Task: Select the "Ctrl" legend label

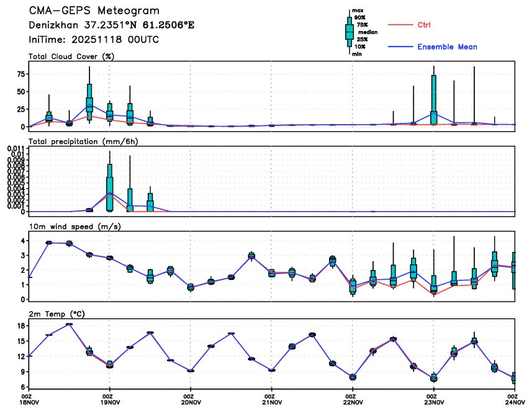Action: [425, 25]
